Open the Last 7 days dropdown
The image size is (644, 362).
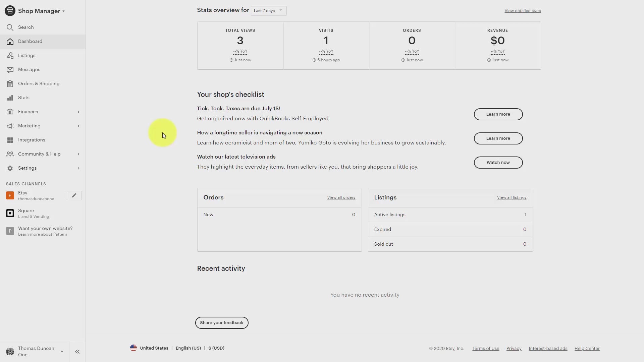[269, 11]
